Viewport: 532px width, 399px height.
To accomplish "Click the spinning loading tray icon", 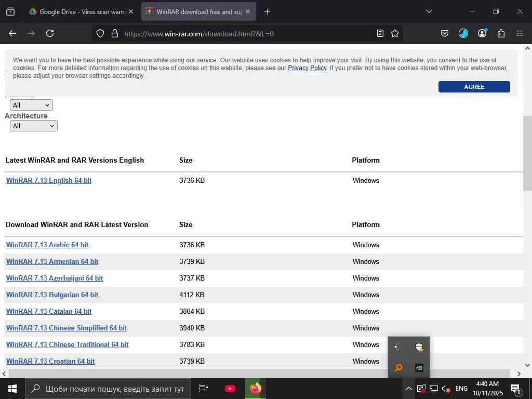I will coord(398,347).
